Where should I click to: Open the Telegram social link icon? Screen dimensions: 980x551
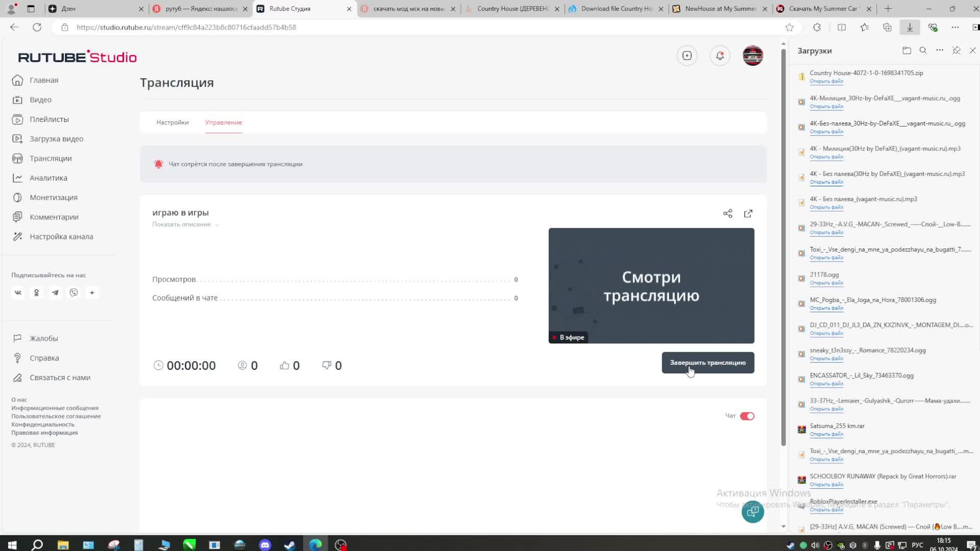55,293
